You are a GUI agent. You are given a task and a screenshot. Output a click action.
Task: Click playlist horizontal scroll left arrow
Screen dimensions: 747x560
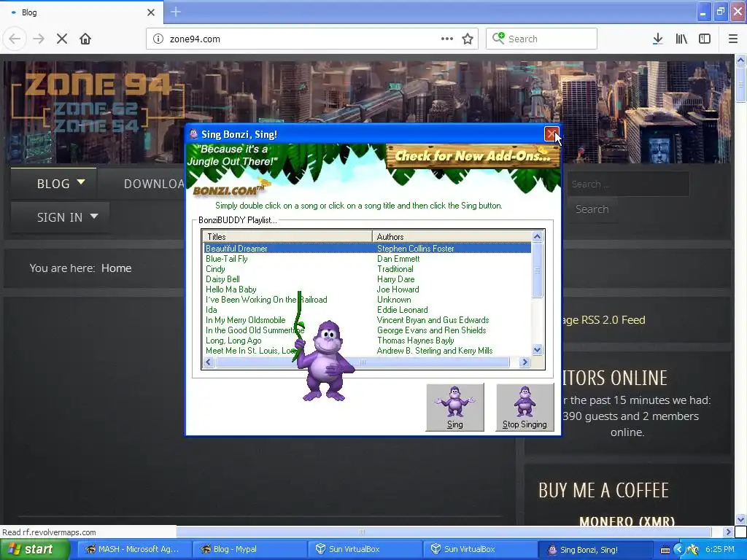pos(208,362)
